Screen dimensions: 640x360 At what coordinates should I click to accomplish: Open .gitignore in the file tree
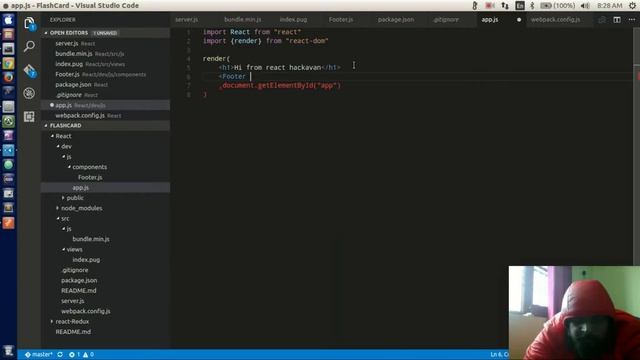click(74, 270)
